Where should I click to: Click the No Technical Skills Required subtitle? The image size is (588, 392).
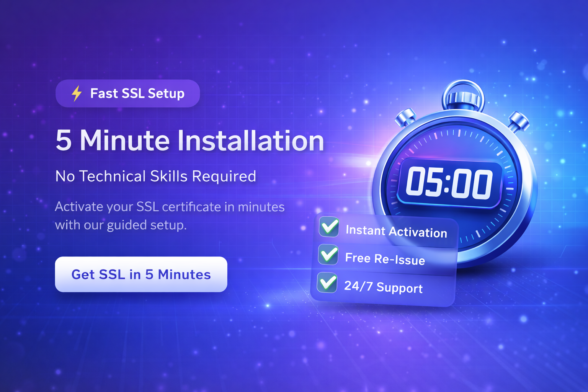click(155, 176)
